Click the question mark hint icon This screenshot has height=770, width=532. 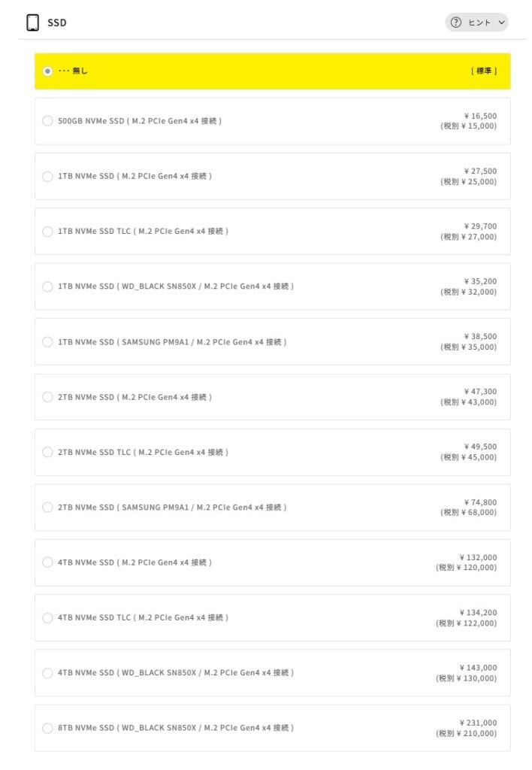(455, 23)
